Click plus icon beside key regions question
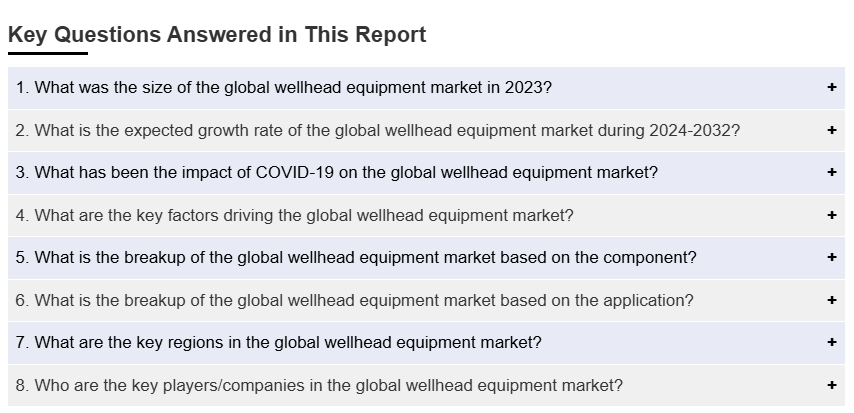The image size is (854, 413). click(831, 342)
